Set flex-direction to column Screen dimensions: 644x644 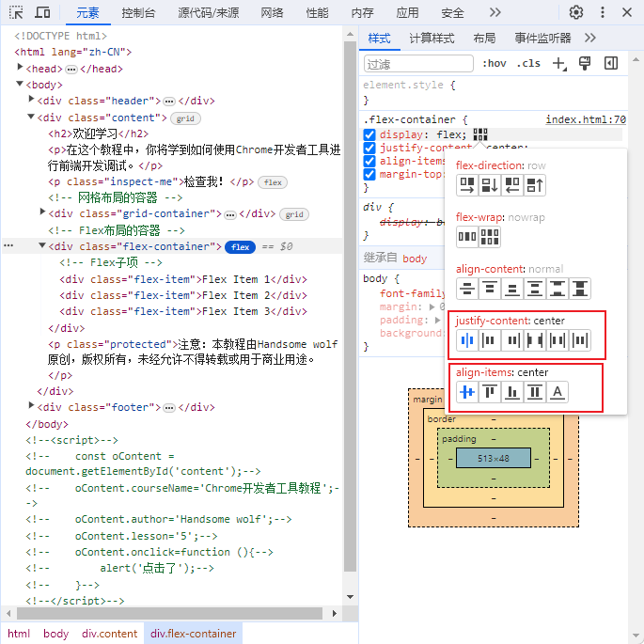click(490, 185)
